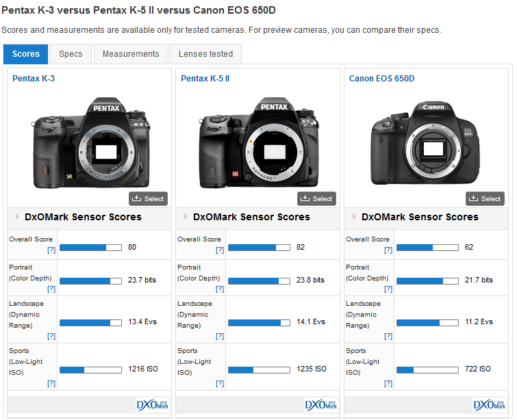This screenshot has height=420, width=517.
Task: Click the 11.2 Evs value
Action: [x=479, y=321]
